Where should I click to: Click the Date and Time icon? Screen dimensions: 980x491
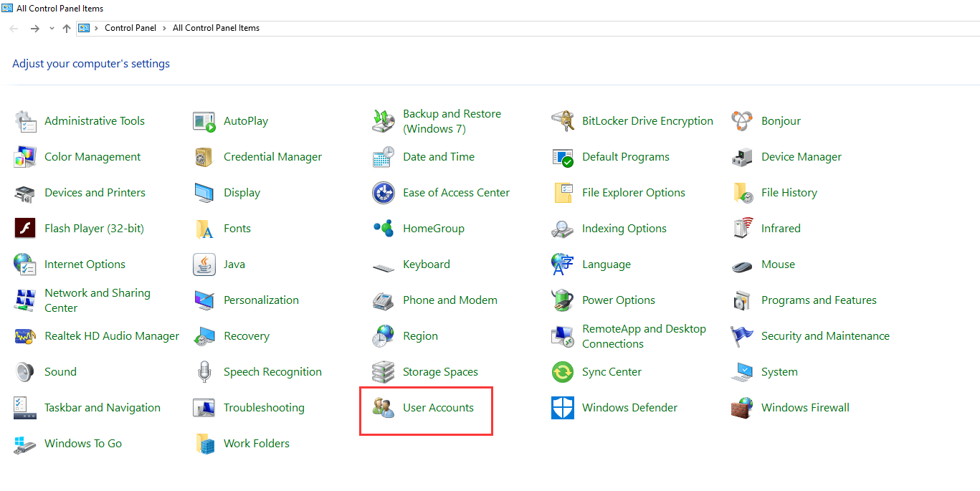click(384, 157)
